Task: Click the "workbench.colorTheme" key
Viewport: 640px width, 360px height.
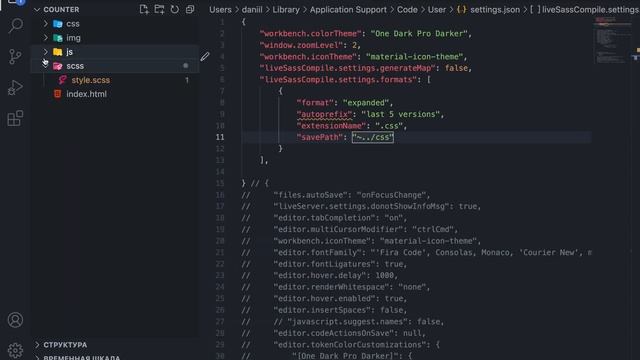Action: pyautogui.click(x=311, y=33)
